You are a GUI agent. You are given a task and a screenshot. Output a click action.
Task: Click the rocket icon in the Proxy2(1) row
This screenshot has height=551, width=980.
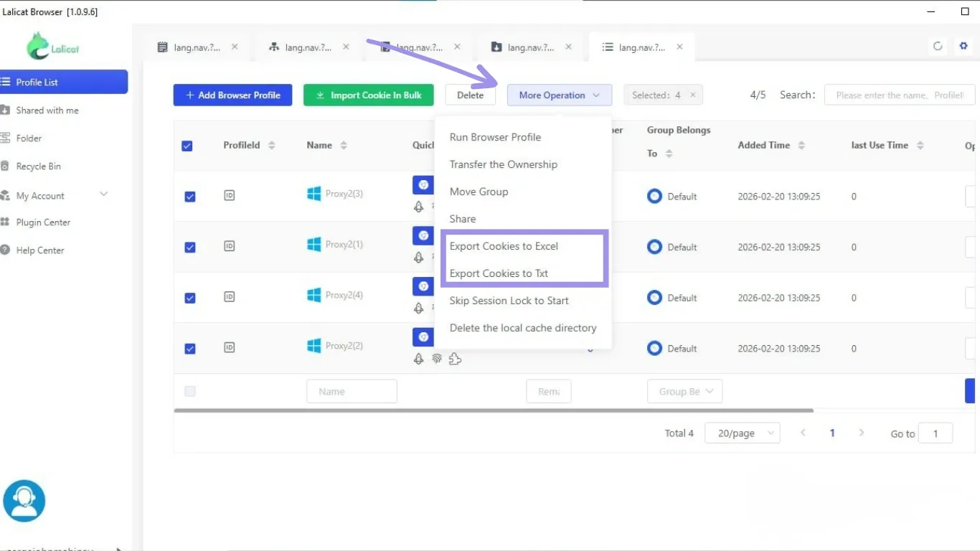click(x=419, y=258)
